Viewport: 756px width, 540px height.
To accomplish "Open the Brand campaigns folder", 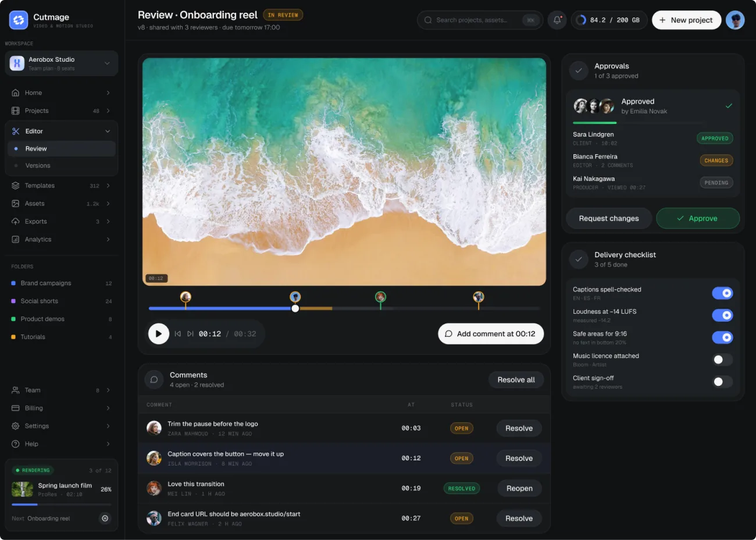I will tap(62, 283).
